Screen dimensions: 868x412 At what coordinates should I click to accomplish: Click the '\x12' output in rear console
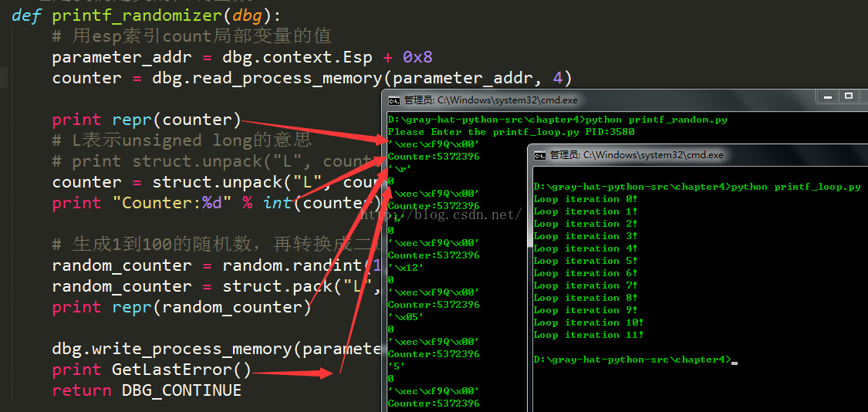[x=406, y=268]
